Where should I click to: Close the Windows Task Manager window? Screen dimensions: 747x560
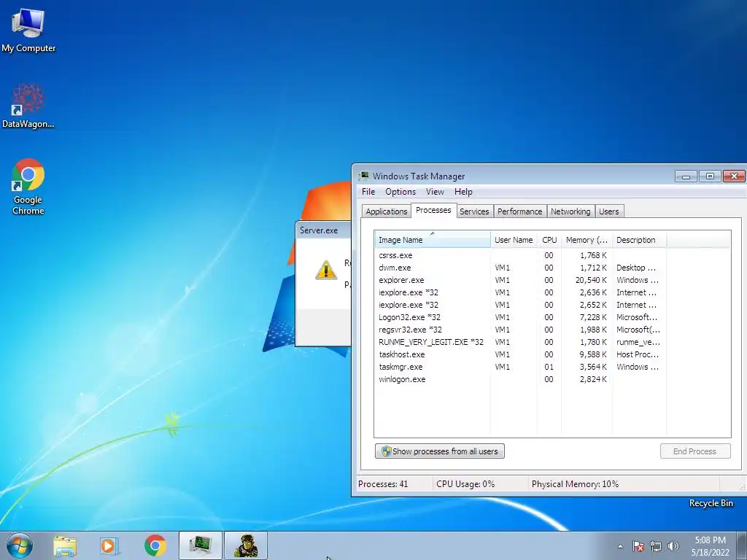click(x=734, y=176)
